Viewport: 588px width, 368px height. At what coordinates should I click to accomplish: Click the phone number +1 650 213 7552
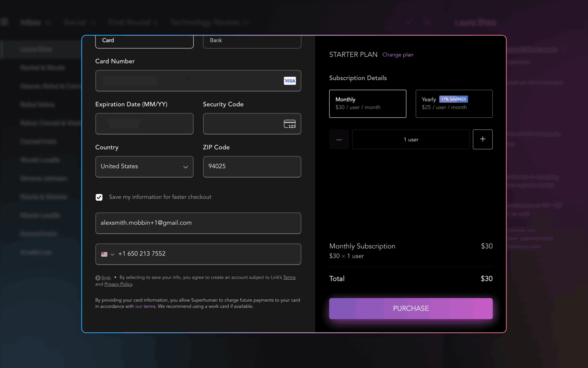pos(142,254)
